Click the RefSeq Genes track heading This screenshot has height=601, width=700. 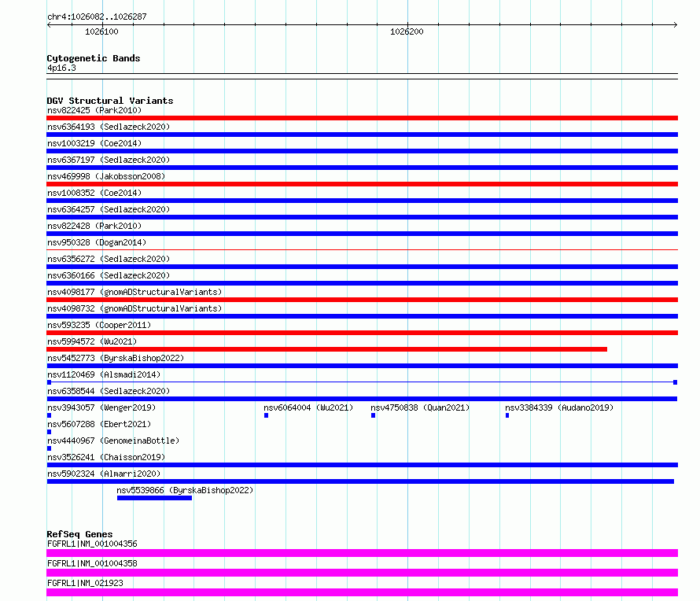79,534
